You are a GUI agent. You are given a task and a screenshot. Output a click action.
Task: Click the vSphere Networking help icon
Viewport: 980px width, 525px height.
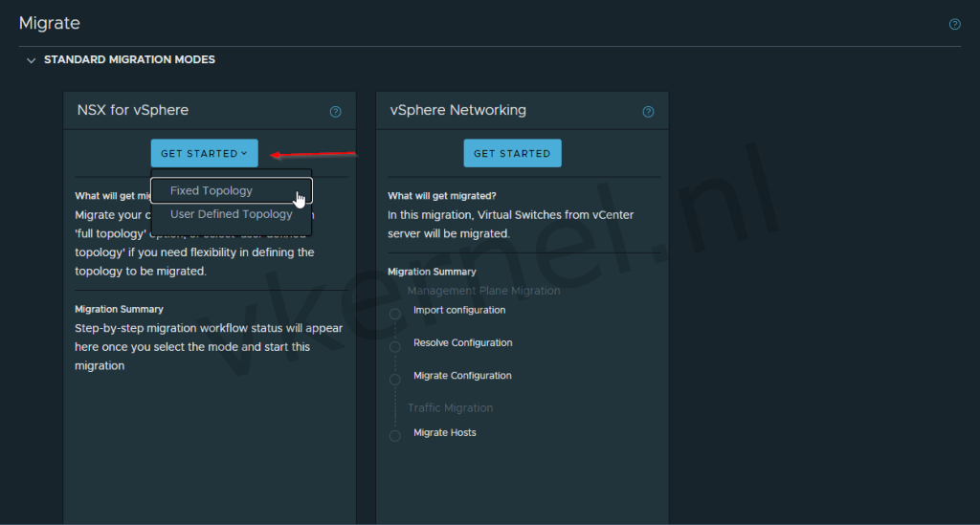click(x=648, y=112)
